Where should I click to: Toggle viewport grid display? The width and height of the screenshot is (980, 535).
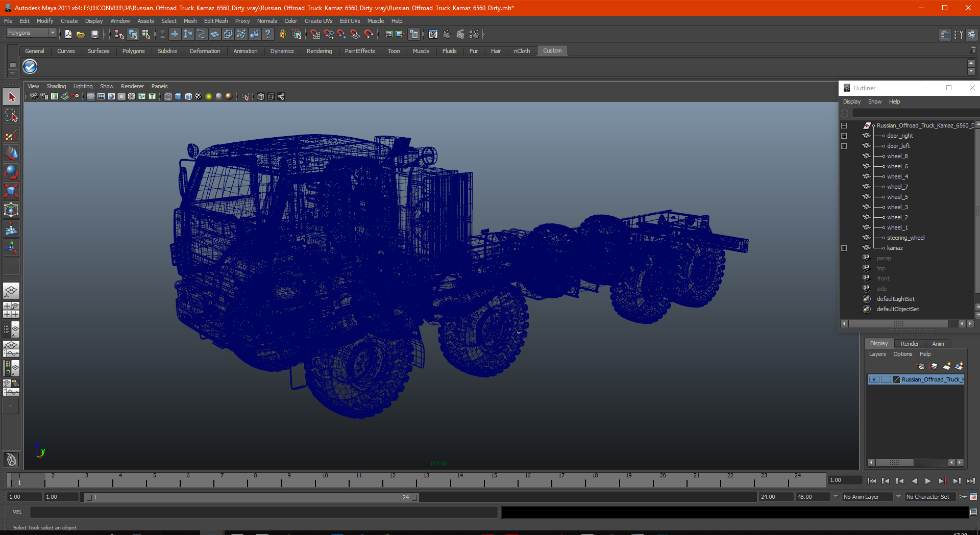[x=91, y=96]
